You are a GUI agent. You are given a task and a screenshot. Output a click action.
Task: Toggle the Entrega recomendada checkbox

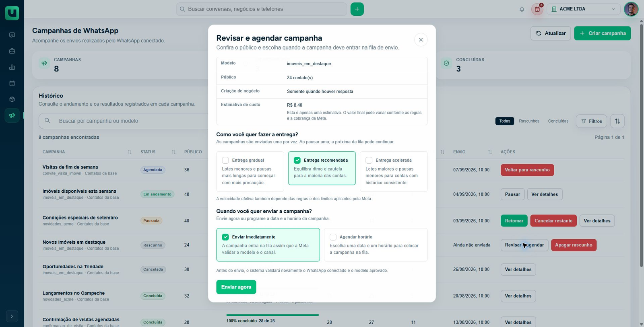coord(297,160)
